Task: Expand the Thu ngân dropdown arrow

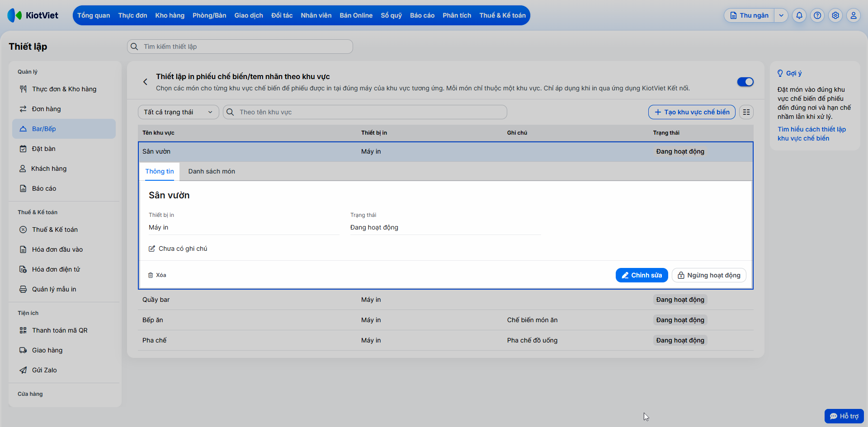Action: click(781, 15)
